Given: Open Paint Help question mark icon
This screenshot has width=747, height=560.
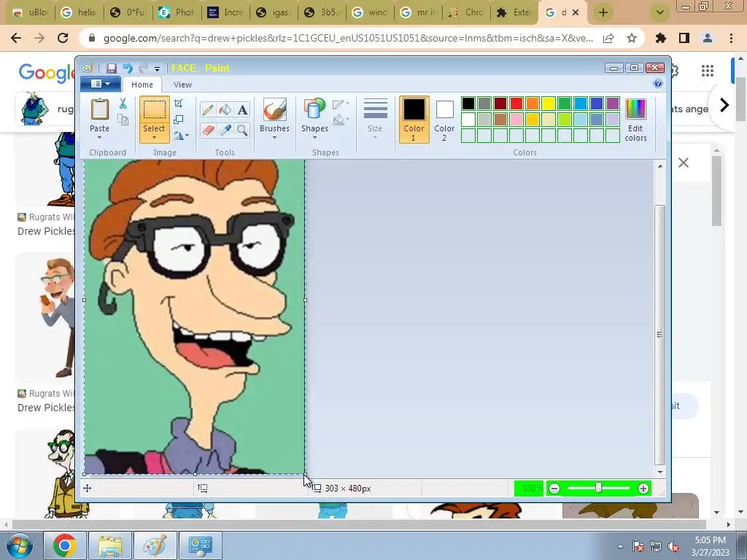Looking at the screenshot, I should pyautogui.click(x=658, y=84).
